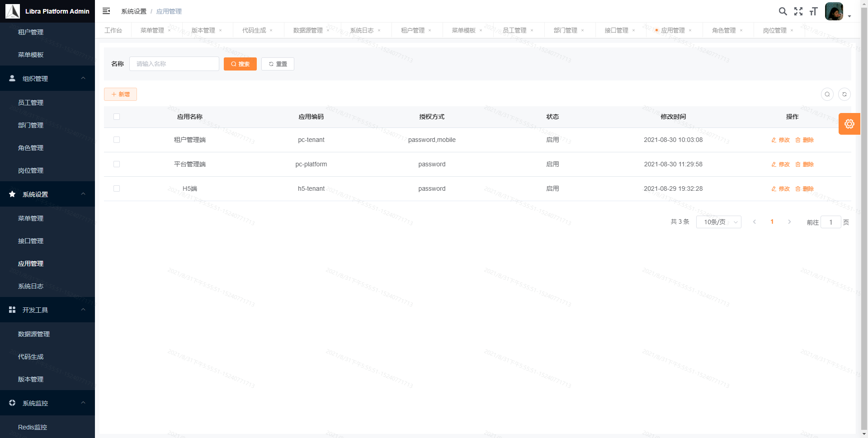This screenshot has height=438, width=868.
Task: Close the 应用管理 tab
Action: click(x=690, y=31)
